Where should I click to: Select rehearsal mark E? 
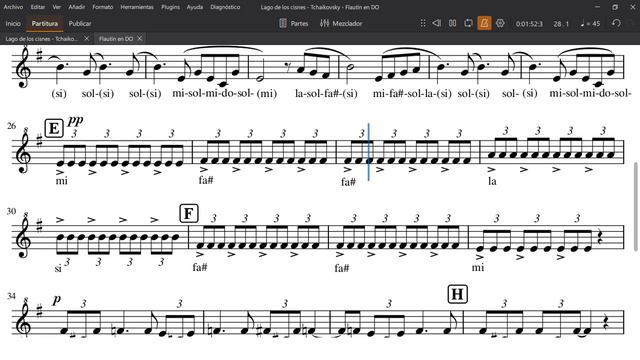[x=54, y=129]
